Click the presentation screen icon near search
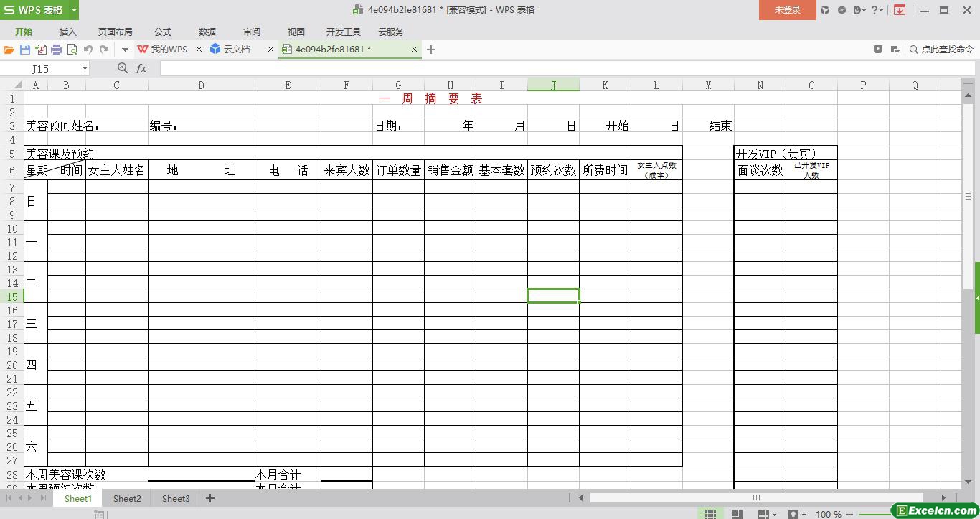Image resolution: width=980 pixels, height=519 pixels. pos(878,50)
